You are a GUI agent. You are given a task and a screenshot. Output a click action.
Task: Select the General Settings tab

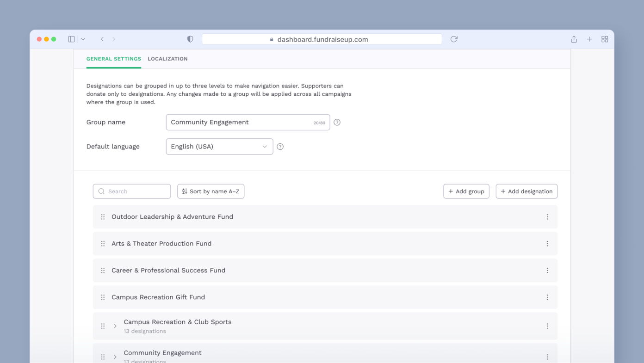point(113,59)
